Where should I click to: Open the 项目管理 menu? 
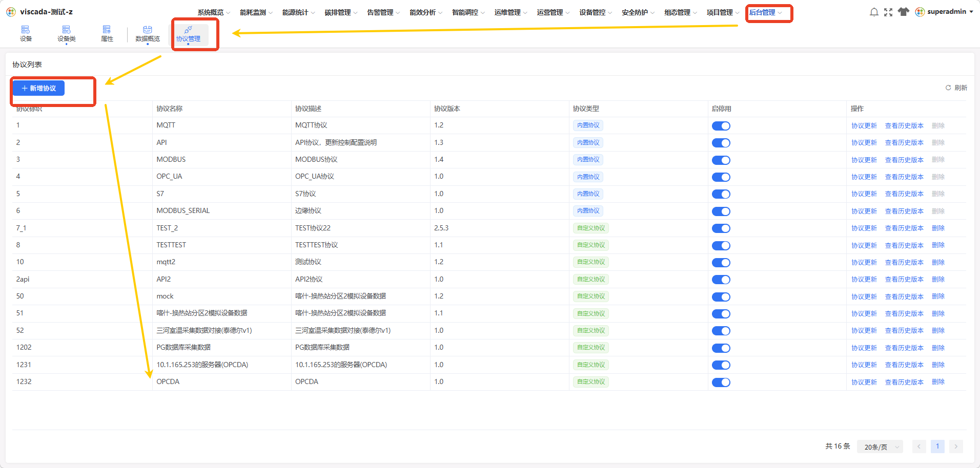click(x=723, y=12)
